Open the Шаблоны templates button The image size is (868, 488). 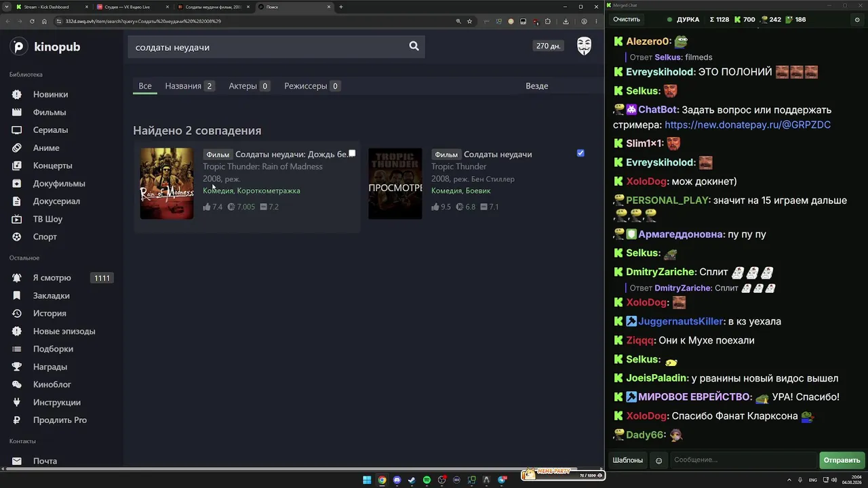pos(628,460)
